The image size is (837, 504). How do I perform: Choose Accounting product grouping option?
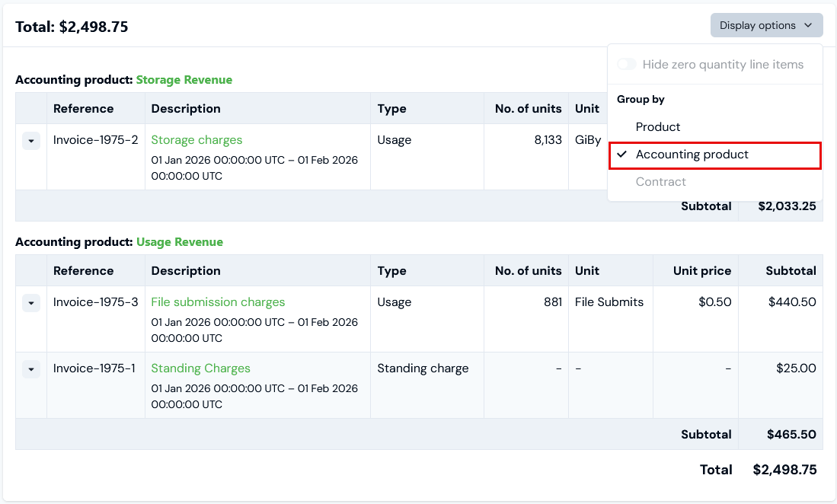click(x=714, y=155)
